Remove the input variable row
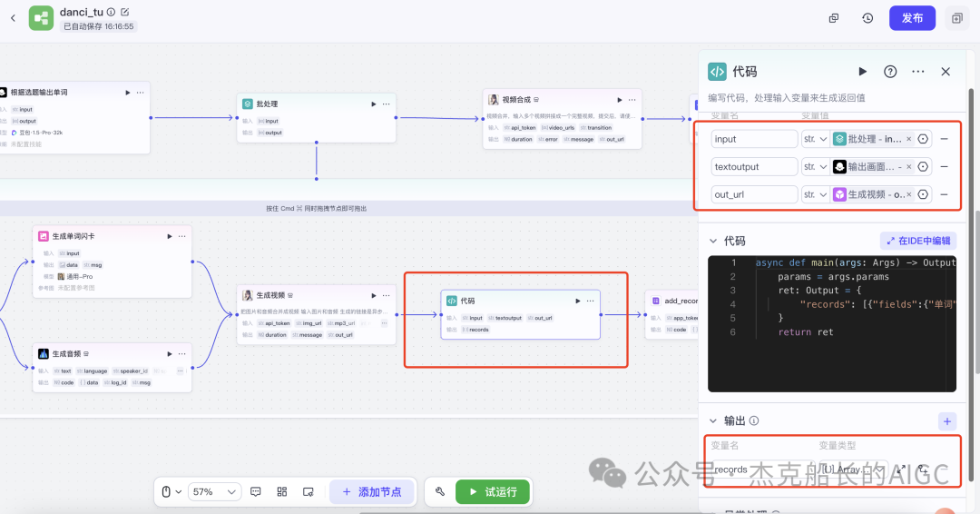Viewport: 980px width, 514px height. (x=945, y=139)
